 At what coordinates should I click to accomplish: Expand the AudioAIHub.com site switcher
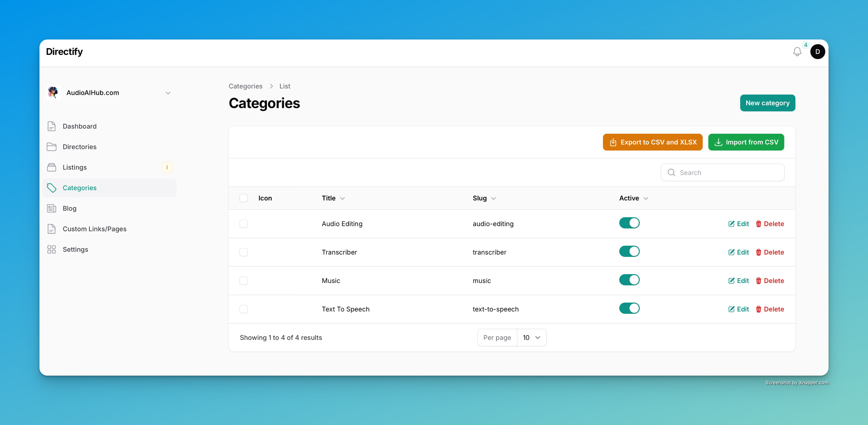168,93
